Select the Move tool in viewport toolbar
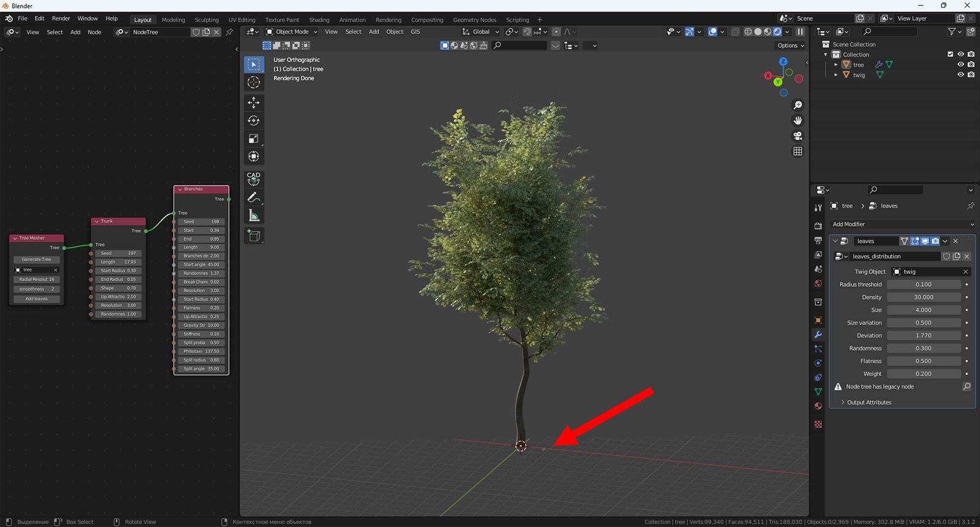 (254, 102)
